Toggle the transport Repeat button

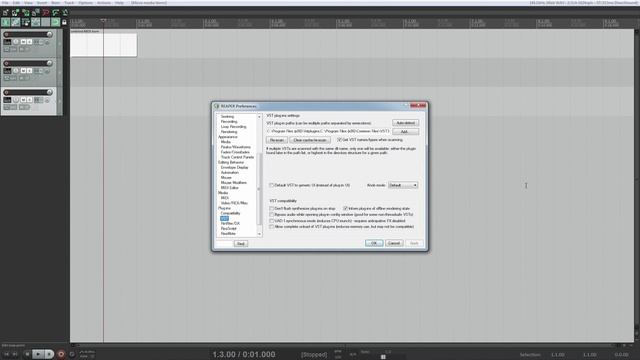(72, 354)
